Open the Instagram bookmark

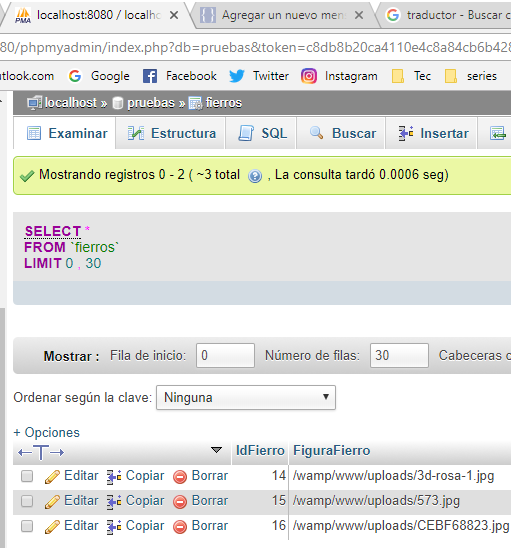point(339,76)
